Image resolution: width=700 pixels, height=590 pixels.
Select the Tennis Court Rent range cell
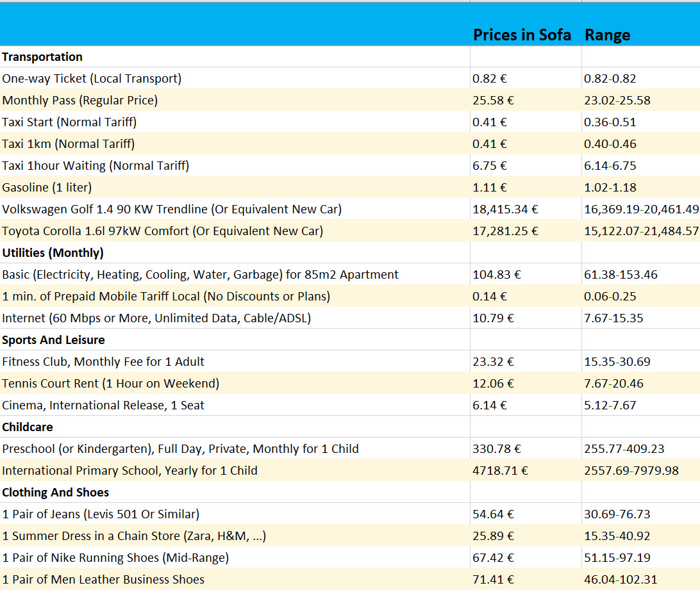[613, 384]
